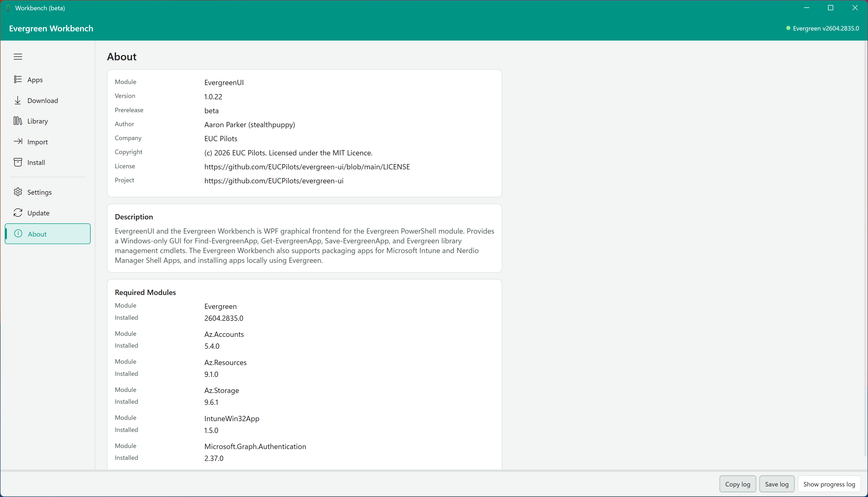Click Show progress log button
868x497 pixels.
[x=829, y=484]
